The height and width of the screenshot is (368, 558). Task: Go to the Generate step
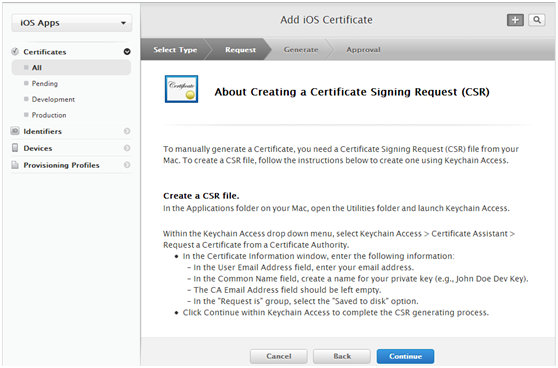[301, 49]
